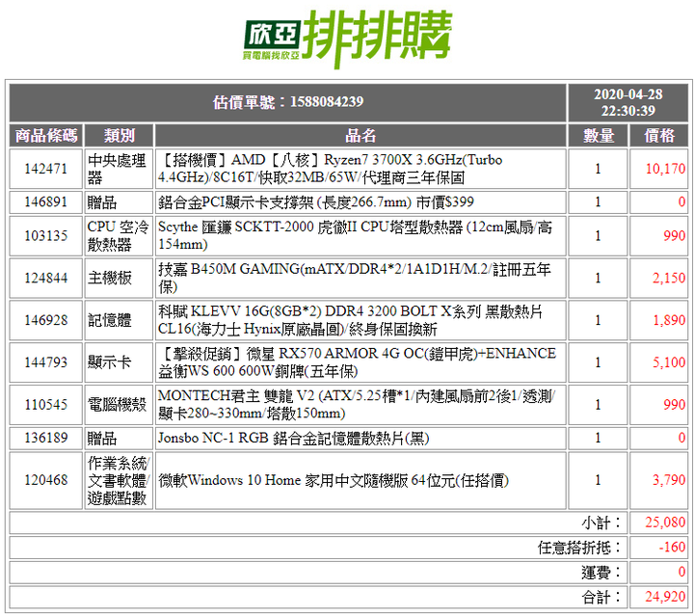Click the 主機板 category cell
Screen dimensions: 694x616
coord(119,278)
